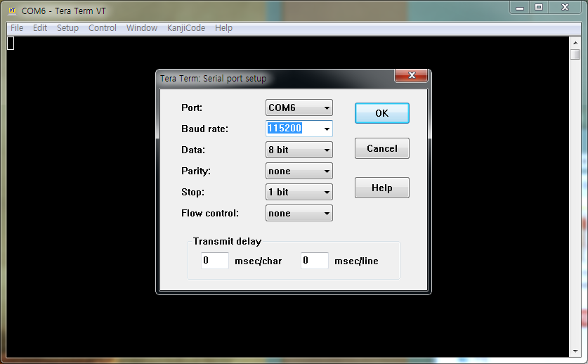588x364 pixels.
Task: Click the highlighted 115200 baud rate text
Action: click(285, 129)
